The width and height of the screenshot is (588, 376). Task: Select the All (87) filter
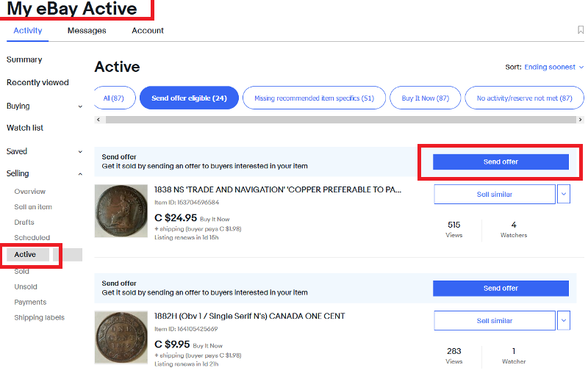pos(114,98)
